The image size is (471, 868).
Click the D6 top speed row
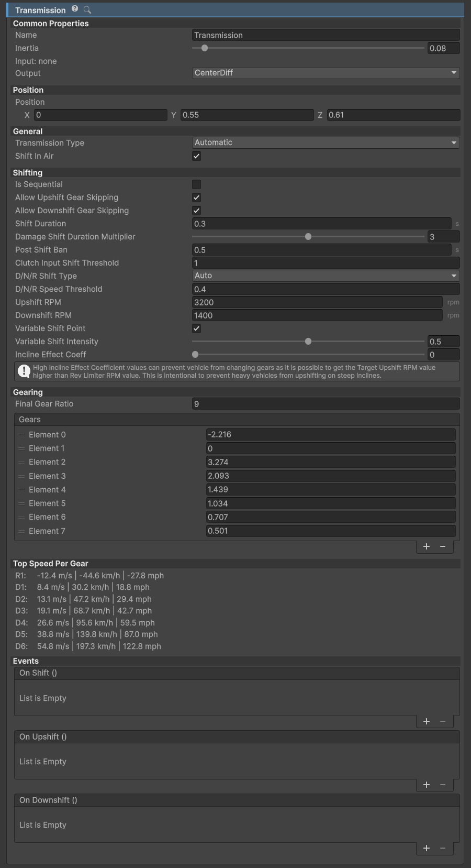88,646
